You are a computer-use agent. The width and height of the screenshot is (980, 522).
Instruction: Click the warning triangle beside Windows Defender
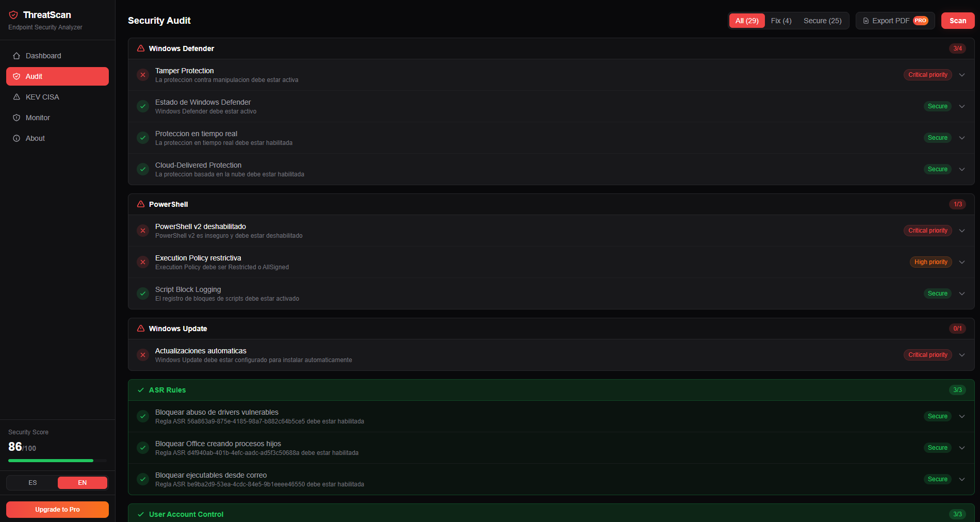pos(140,48)
